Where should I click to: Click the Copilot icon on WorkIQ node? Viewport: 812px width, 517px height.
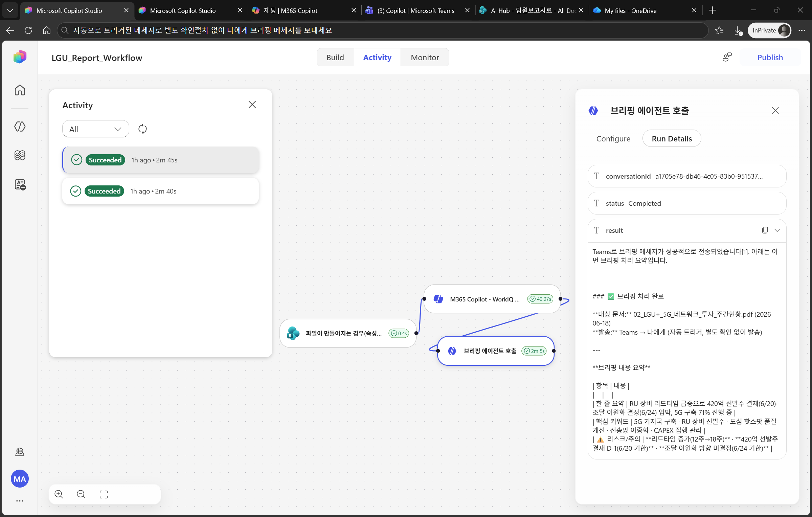pos(438,299)
